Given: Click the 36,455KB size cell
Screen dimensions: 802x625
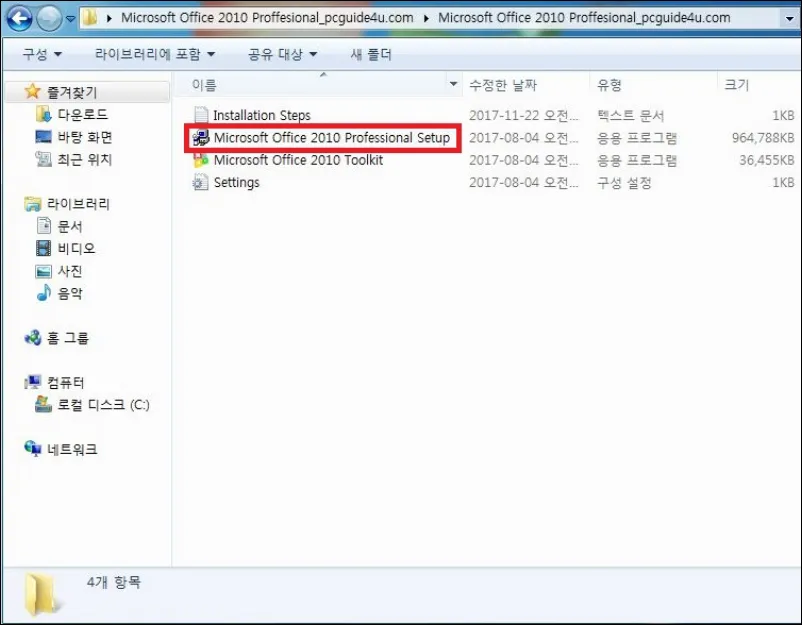Looking at the screenshot, I should click(x=766, y=160).
